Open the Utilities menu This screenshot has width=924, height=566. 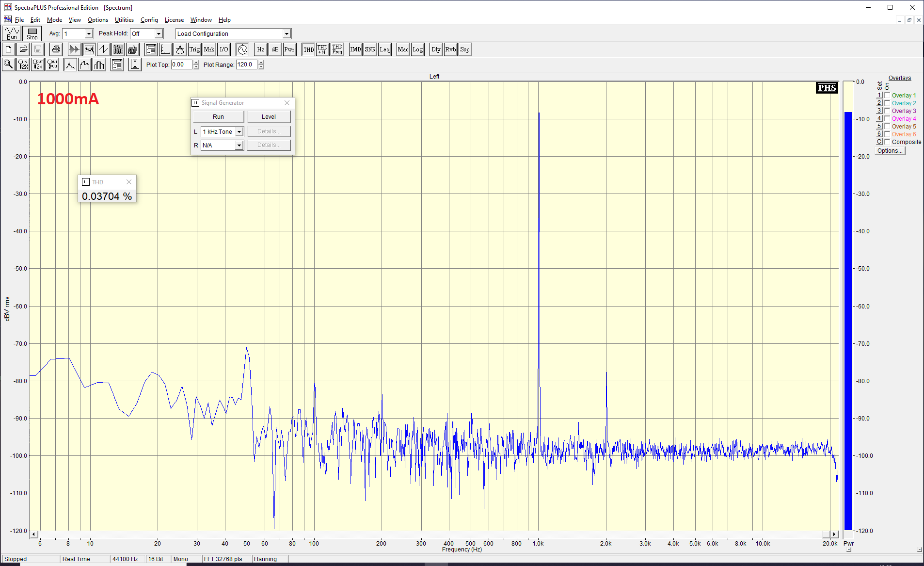pyautogui.click(x=124, y=20)
